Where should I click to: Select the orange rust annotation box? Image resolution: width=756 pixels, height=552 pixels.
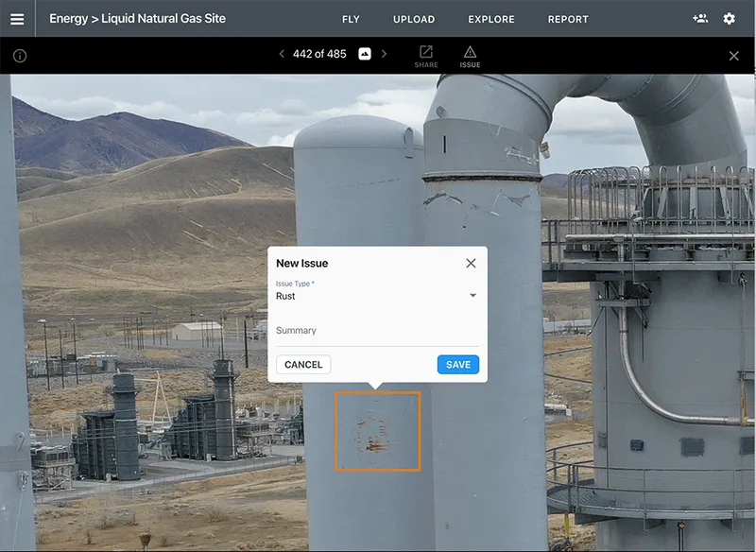click(377, 430)
